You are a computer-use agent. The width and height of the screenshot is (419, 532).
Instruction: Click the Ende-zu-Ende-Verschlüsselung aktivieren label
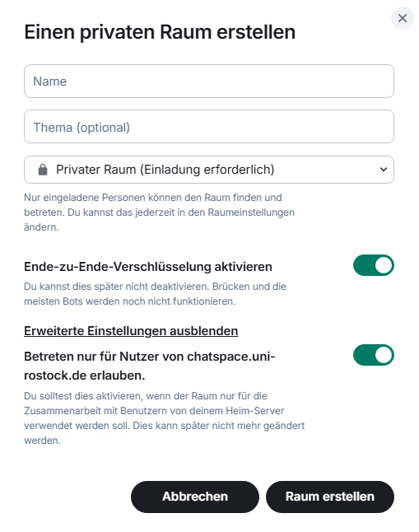pyautogui.click(x=148, y=267)
